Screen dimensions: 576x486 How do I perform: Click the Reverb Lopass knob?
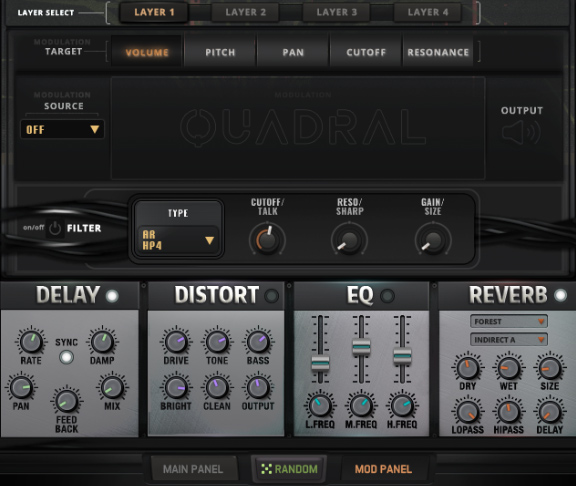(468, 411)
